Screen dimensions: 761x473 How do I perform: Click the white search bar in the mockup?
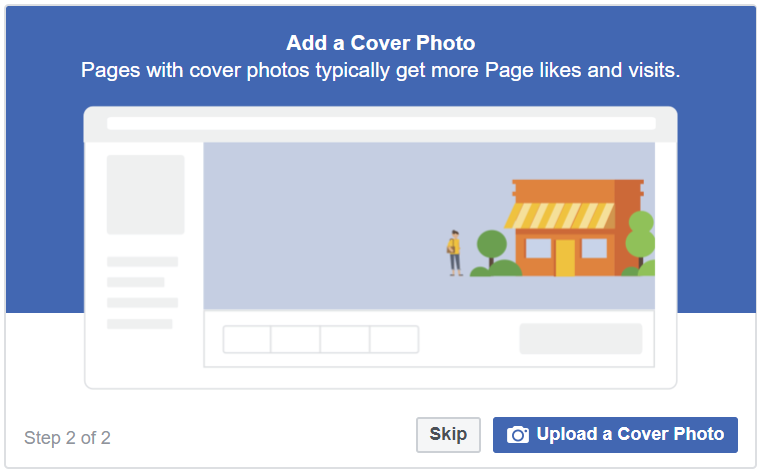coord(380,123)
